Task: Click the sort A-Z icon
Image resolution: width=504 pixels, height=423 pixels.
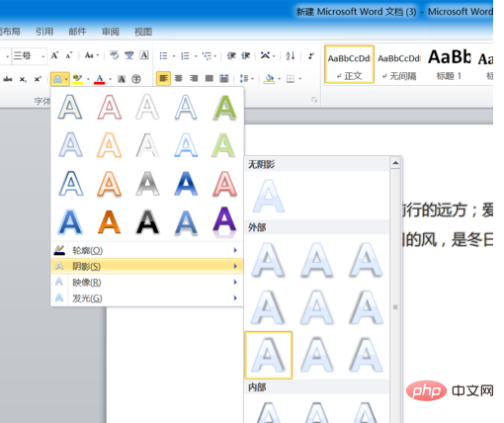Action: (291, 55)
